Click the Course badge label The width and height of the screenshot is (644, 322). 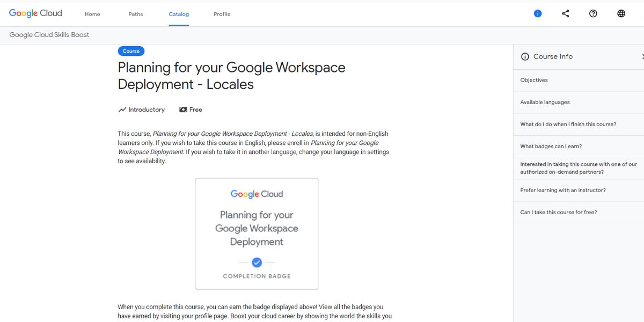131,50
